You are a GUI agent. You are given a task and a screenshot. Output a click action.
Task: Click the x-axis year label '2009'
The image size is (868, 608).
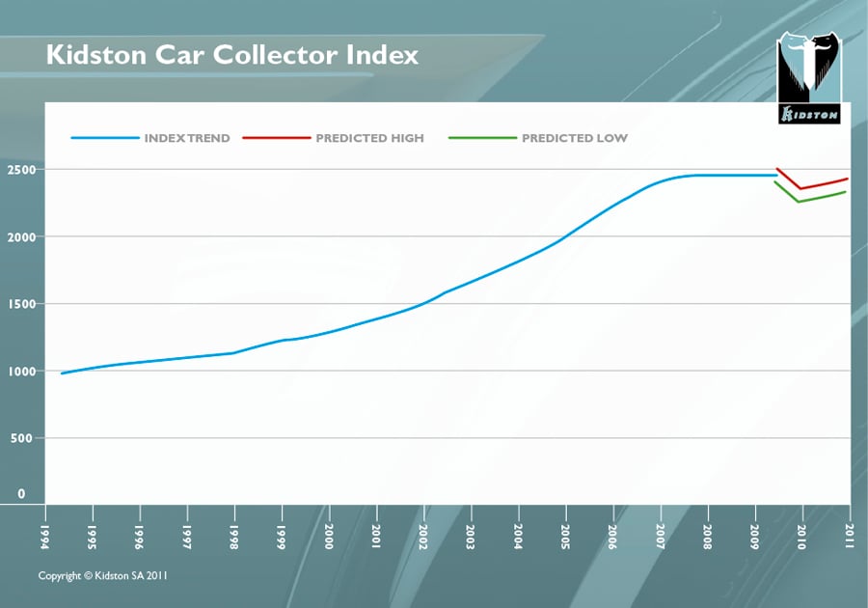point(754,538)
